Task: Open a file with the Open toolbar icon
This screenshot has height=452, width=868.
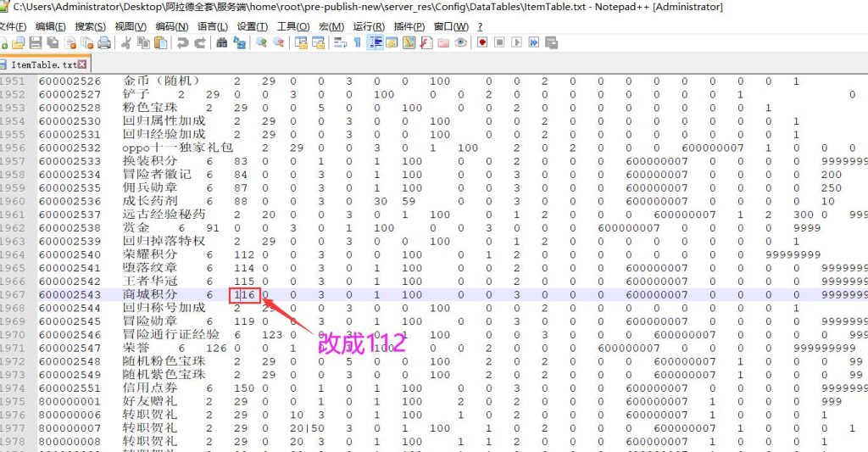Action: (x=19, y=42)
